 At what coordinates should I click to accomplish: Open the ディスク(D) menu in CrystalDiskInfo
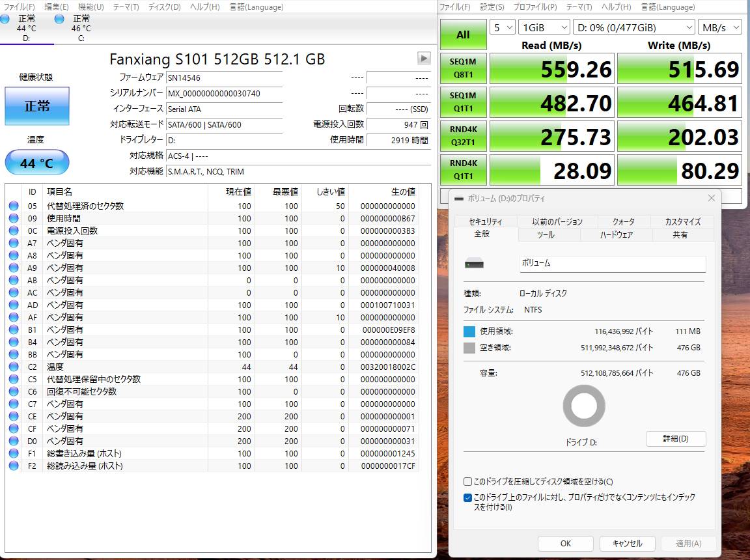(x=164, y=7)
